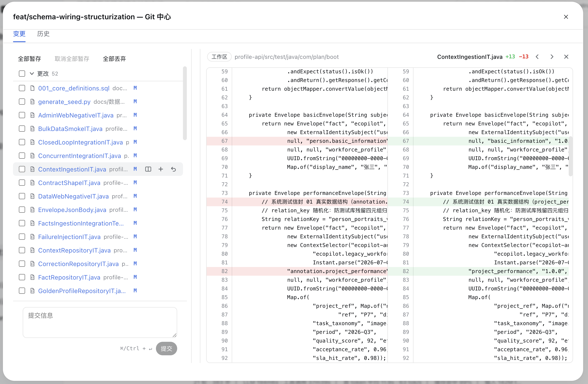
Task: Switch to the 历史 tab
Action: click(x=43, y=34)
